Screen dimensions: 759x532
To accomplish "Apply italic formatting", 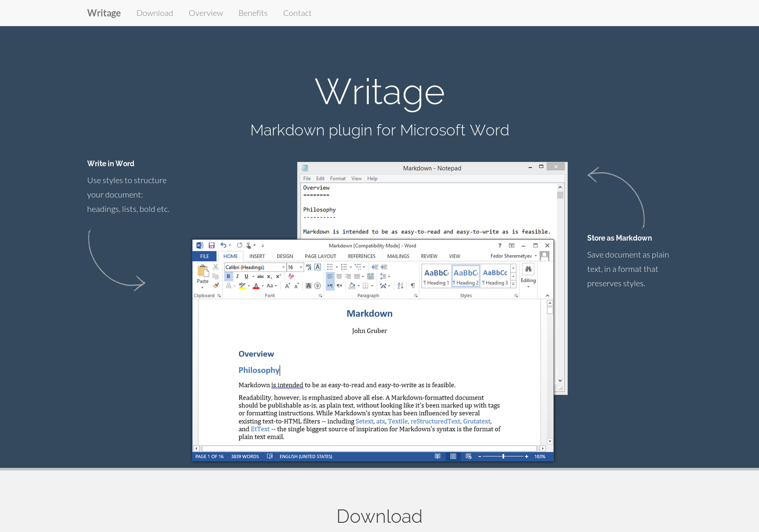I will (x=237, y=277).
